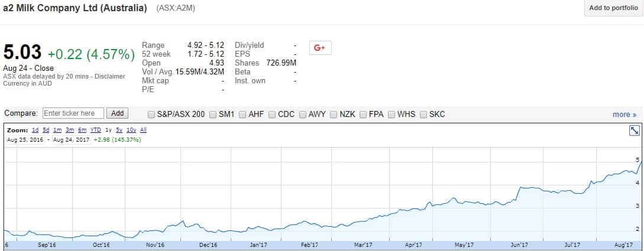
Task: Click the Google+ share icon
Action: [x=320, y=48]
